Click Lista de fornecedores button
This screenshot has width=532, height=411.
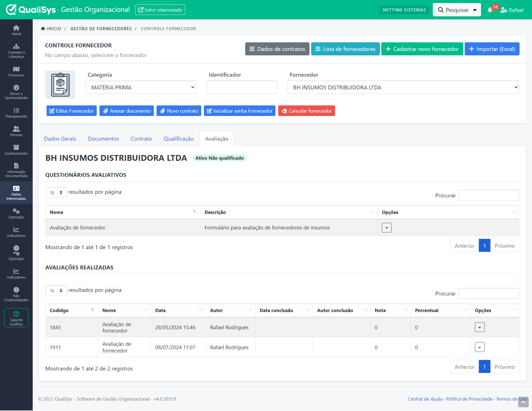pyautogui.click(x=346, y=49)
